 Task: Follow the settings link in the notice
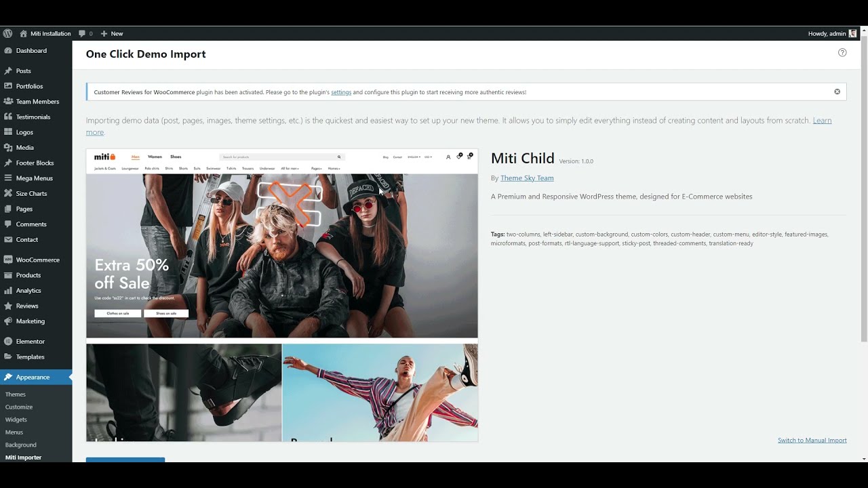(x=341, y=92)
